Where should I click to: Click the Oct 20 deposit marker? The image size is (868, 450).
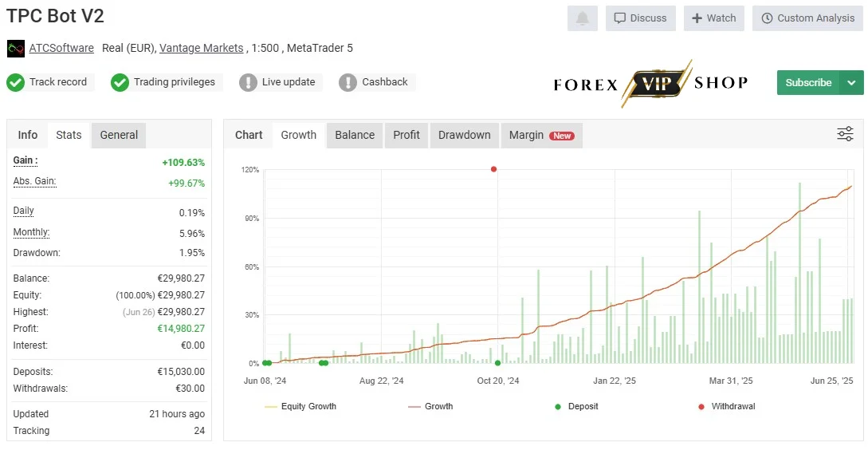(x=497, y=363)
